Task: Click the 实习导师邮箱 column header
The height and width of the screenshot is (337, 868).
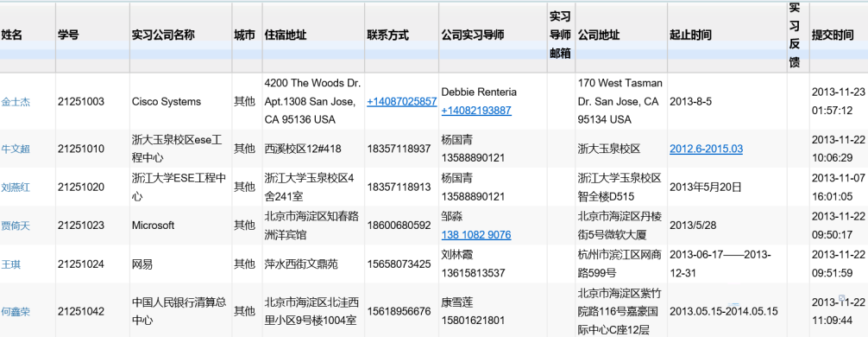Action: pos(560,35)
